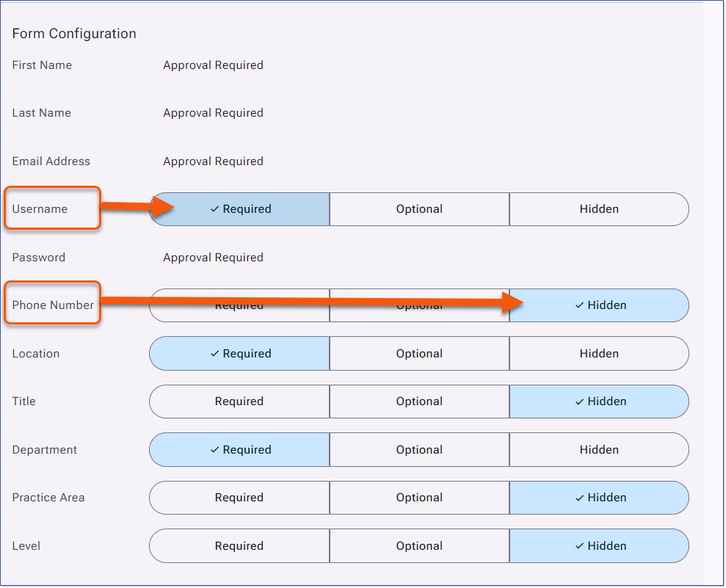The width and height of the screenshot is (726, 588).
Task: Set Username field to Optional
Action: [419, 209]
